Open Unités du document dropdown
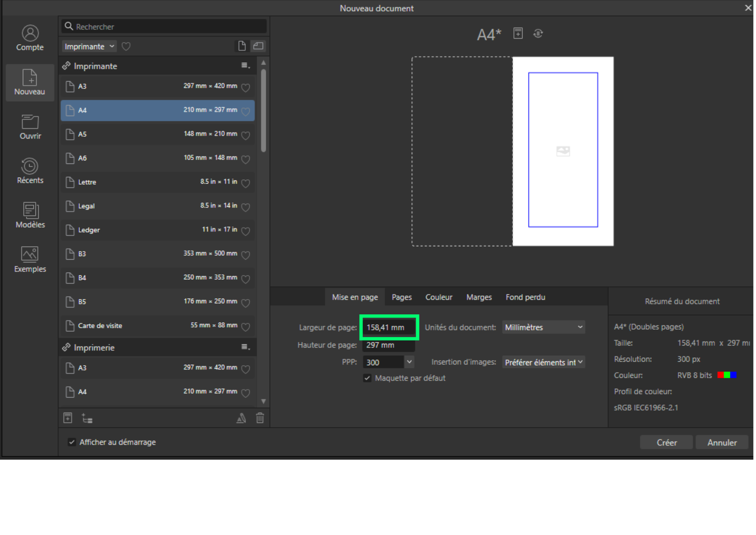The width and height of the screenshot is (756, 535). [x=543, y=327]
